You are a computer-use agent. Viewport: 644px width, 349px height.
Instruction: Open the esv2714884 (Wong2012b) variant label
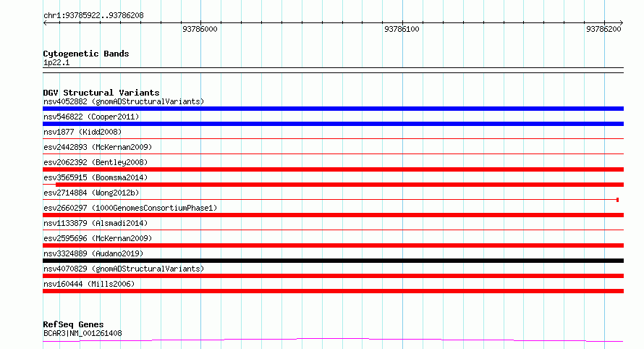[91, 193]
